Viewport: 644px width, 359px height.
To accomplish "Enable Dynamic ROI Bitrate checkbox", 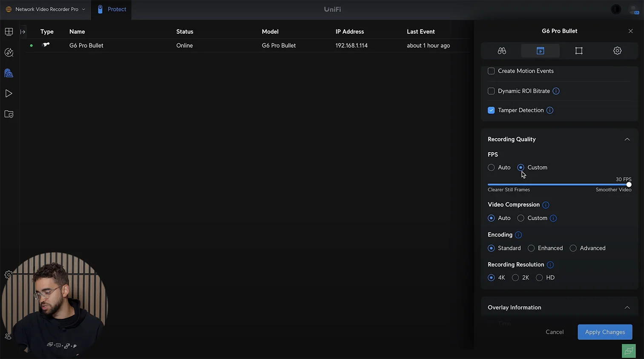I will [x=491, y=91].
